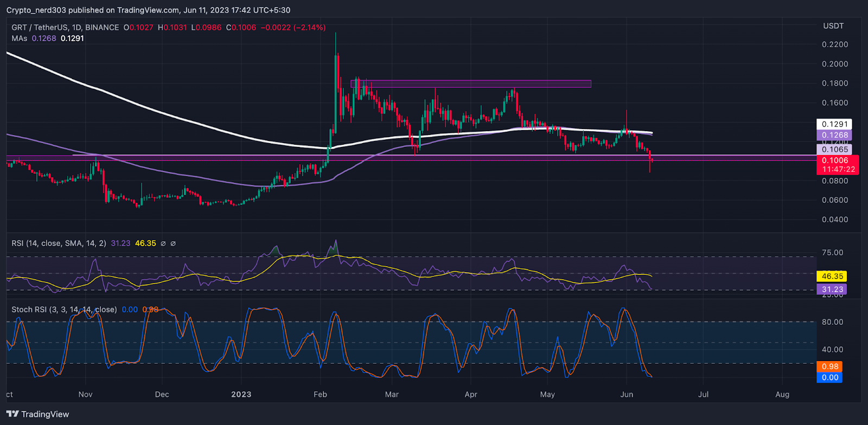Screen dimensions: 868x425
Task: Click the 0.0600 price axis label
Action: [x=835, y=200]
